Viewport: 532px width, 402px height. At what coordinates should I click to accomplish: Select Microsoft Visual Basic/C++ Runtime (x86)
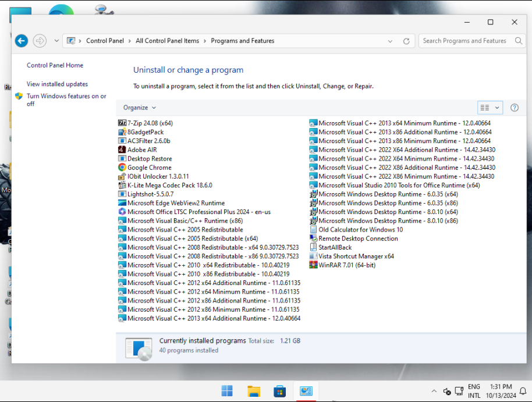[180, 221]
